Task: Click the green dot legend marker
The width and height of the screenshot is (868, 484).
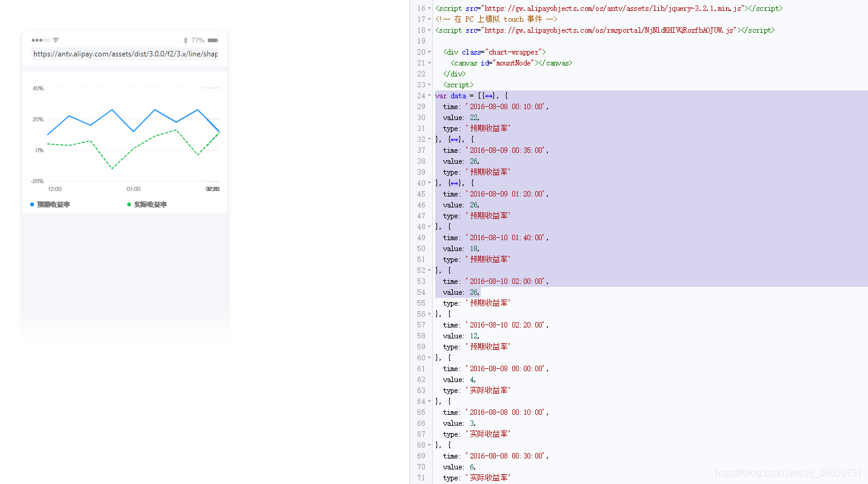Action: click(129, 204)
